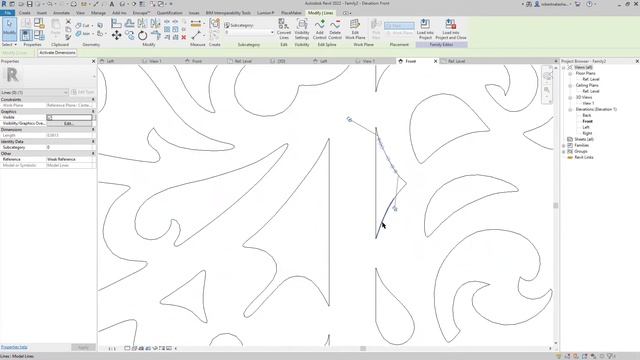Collapse the Constraints section
Screen dimensions: 640x360
(x=93, y=100)
